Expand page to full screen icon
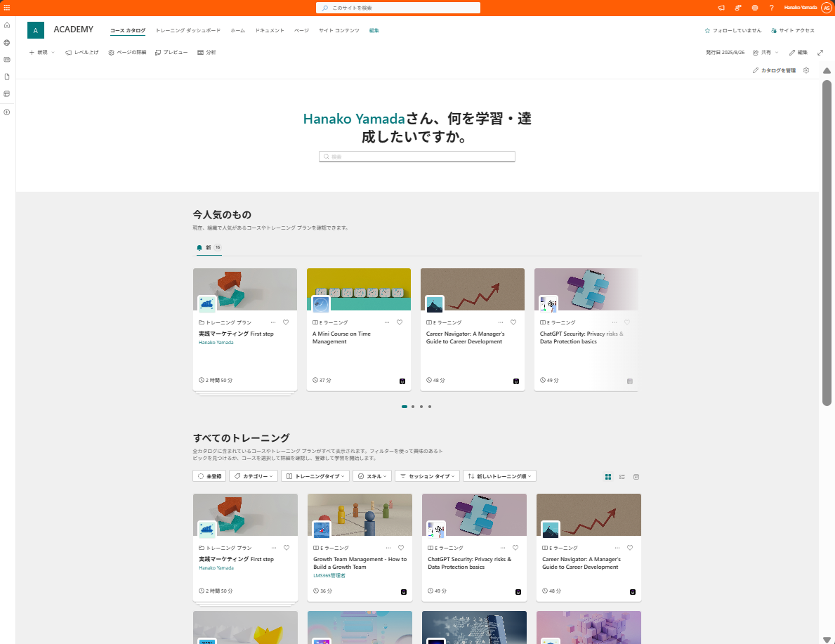 tap(820, 52)
